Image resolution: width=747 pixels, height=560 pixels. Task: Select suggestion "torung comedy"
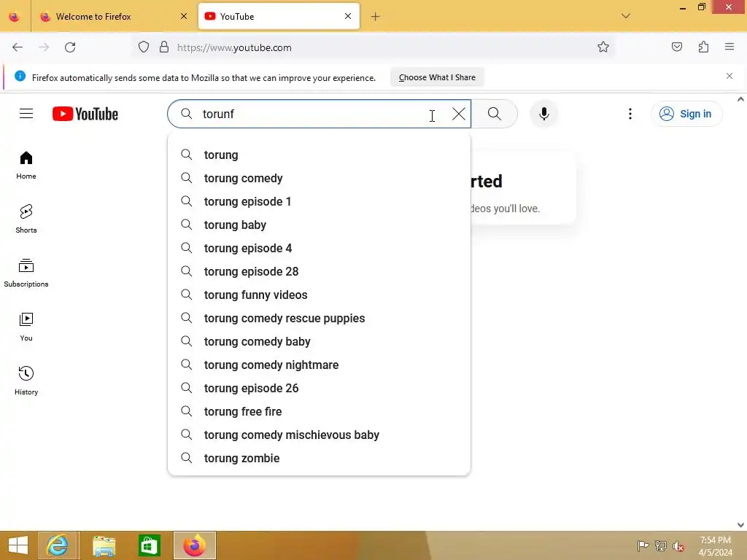click(x=320, y=178)
